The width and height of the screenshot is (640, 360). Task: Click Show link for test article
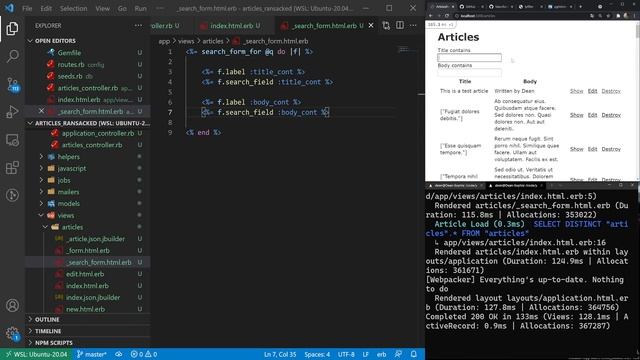pyautogui.click(x=576, y=91)
